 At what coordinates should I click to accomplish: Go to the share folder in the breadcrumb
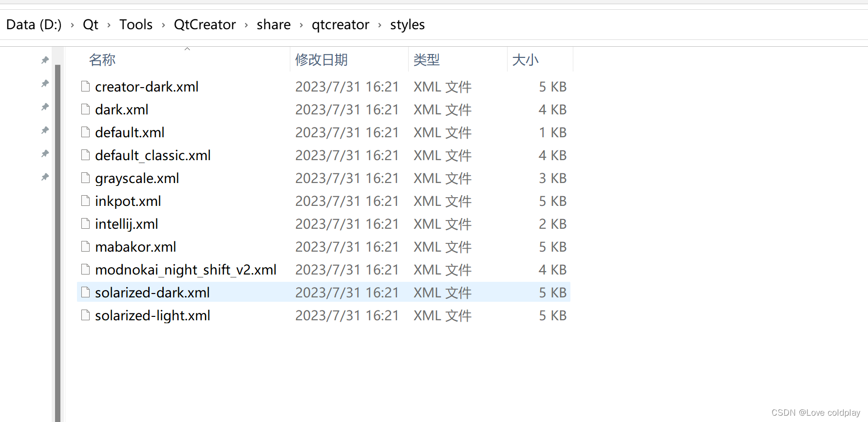tap(274, 24)
